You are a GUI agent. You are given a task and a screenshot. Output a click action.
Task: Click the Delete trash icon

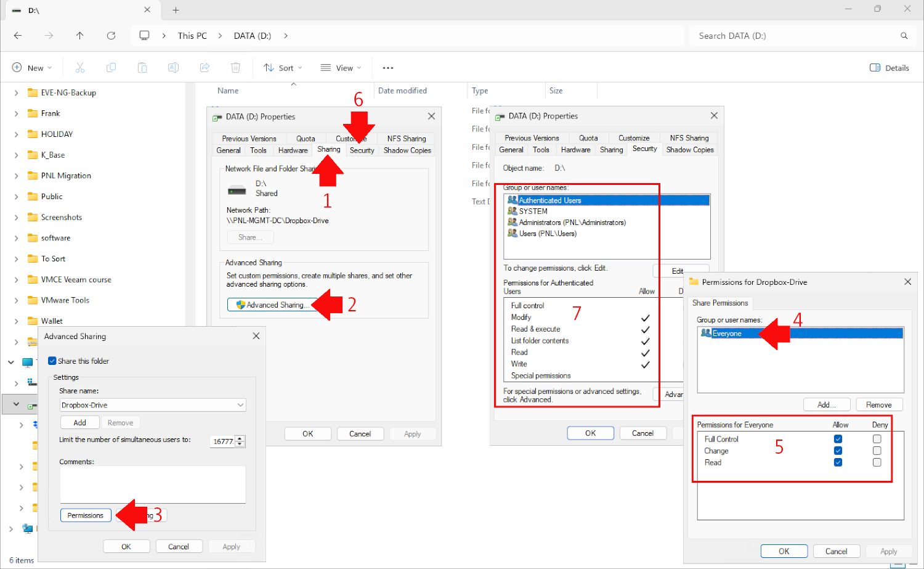pos(235,68)
